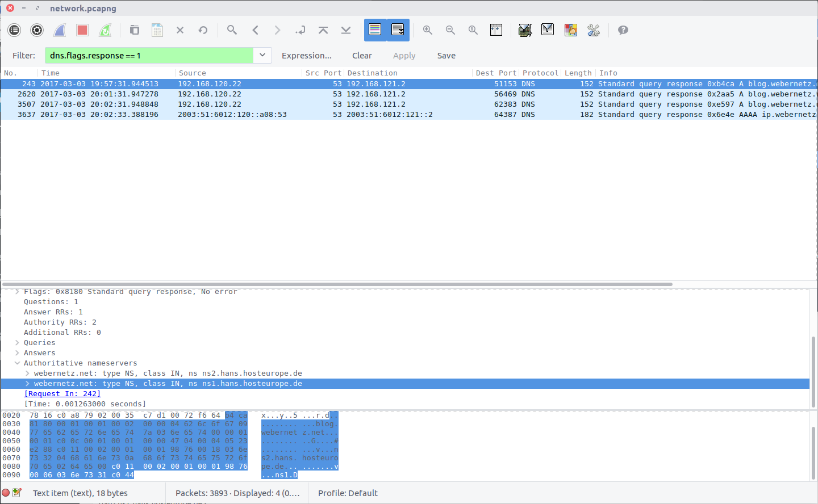This screenshot has width=818, height=504.
Task: Toggle packet list colorize button
Action: pos(375,30)
